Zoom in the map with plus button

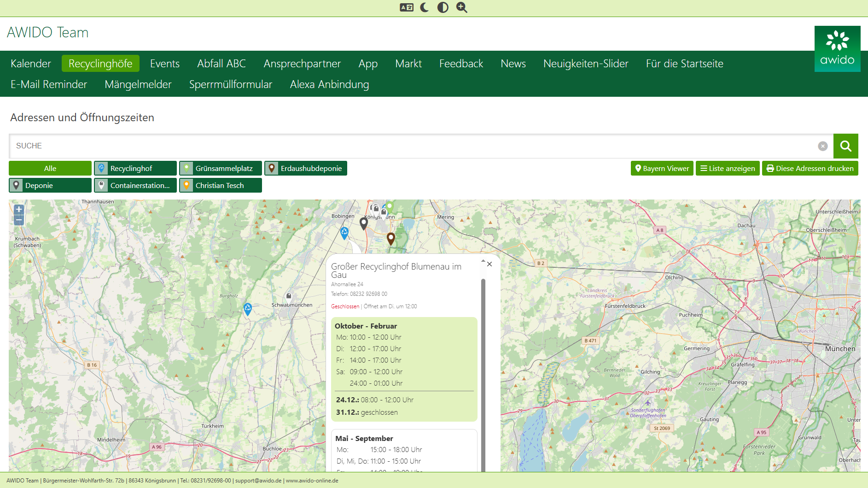point(19,209)
